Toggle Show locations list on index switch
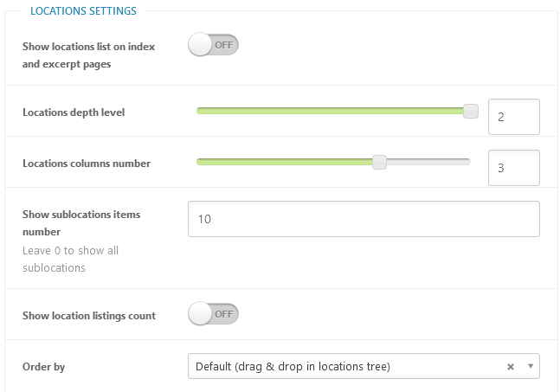The height and width of the screenshot is (392, 560). (213, 45)
